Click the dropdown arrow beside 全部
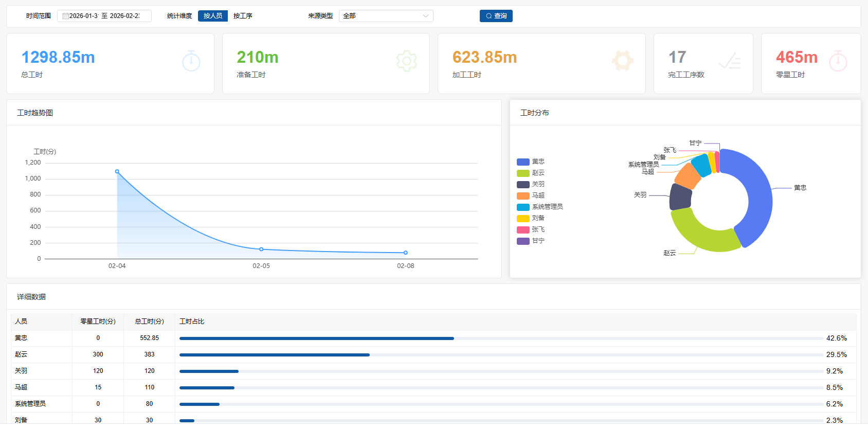Screen dimensions: 868x429 [426, 16]
